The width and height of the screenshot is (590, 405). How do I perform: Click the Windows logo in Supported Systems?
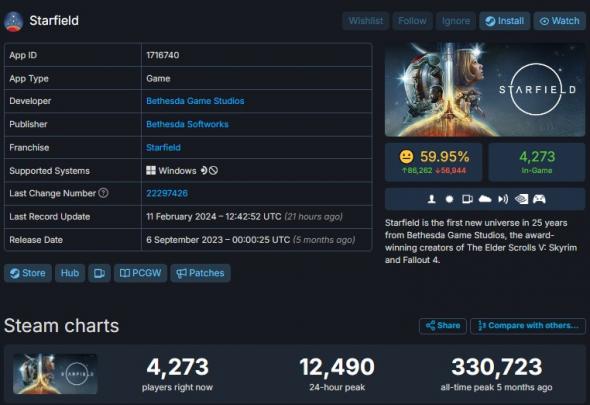tap(151, 171)
